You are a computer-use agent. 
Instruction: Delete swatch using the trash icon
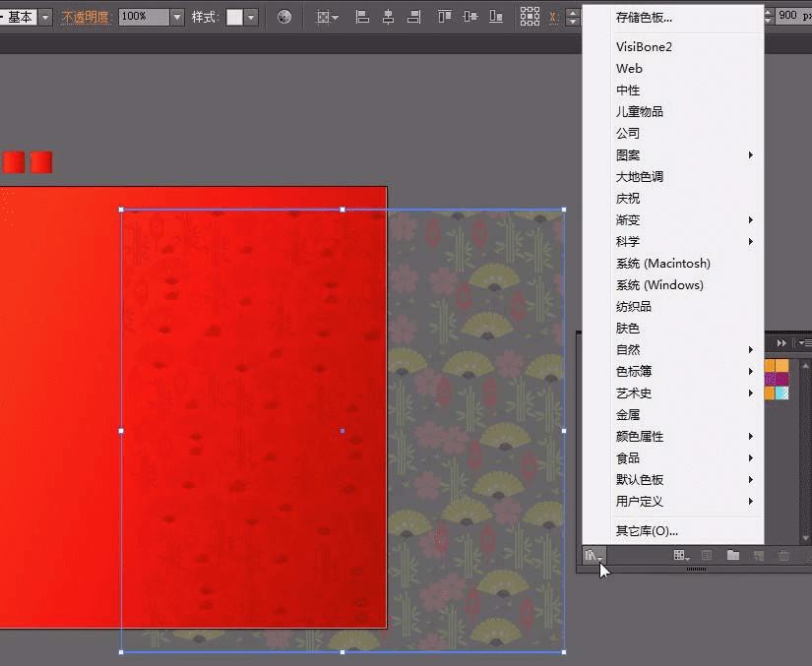[x=783, y=556]
